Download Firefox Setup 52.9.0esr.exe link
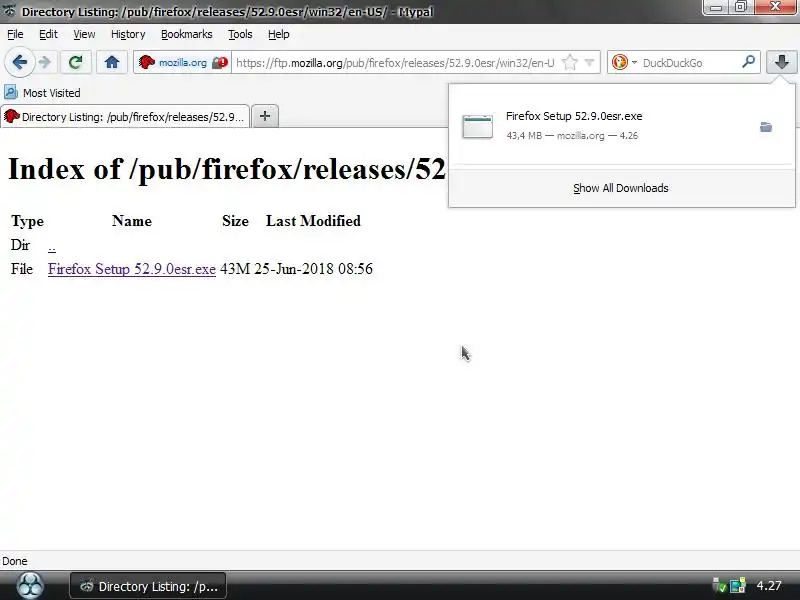The height and width of the screenshot is (600, 800). pos(132,269)
